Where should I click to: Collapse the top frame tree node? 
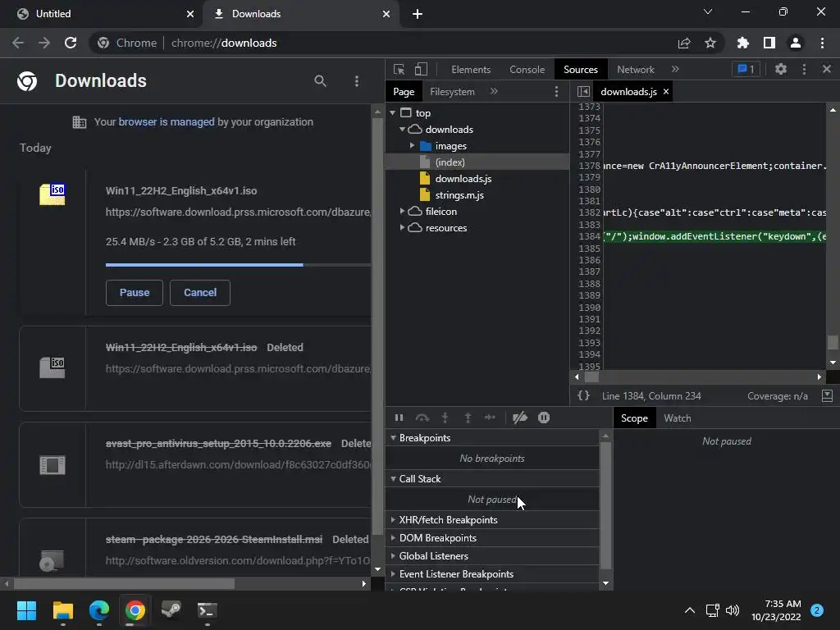click(x=393, y=113)
